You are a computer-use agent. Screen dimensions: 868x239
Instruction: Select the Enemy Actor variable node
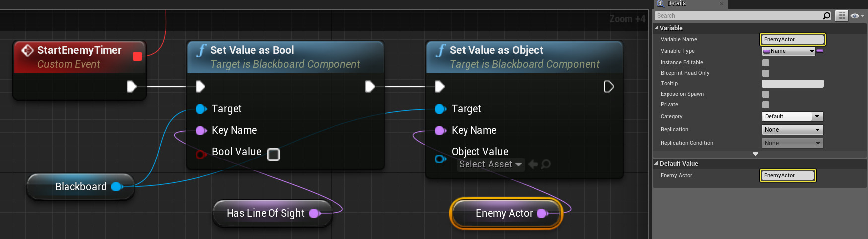coord(504,213)
